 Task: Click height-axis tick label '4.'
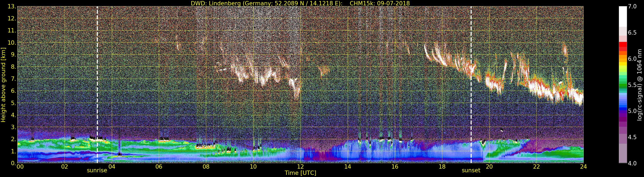tap(14, 115)
